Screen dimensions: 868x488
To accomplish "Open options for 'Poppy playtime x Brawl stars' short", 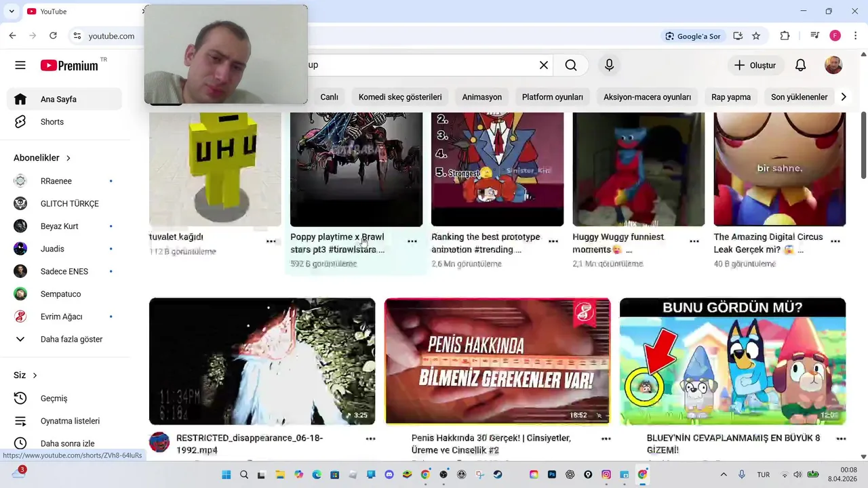I will 412,241.
